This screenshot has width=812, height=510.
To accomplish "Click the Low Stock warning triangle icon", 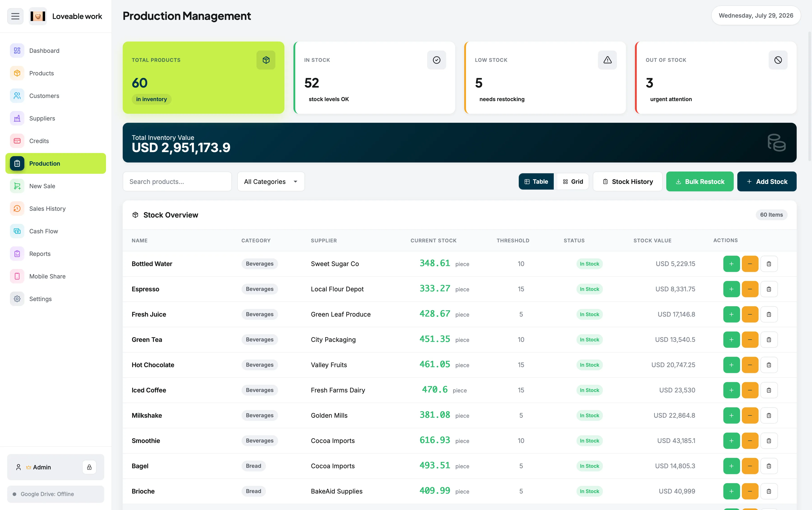I will pos(607,60).
